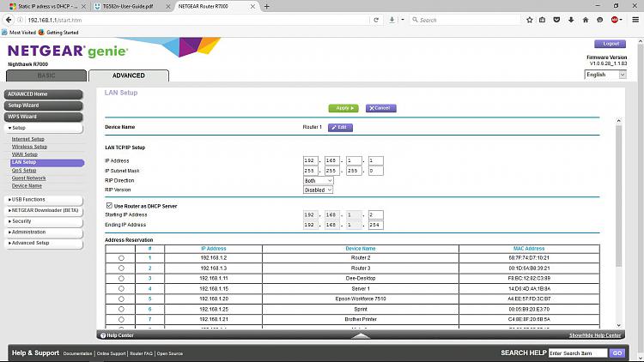Switch to the BASIC tab
The height and width of the screenshot is (362, 644).
46,75
